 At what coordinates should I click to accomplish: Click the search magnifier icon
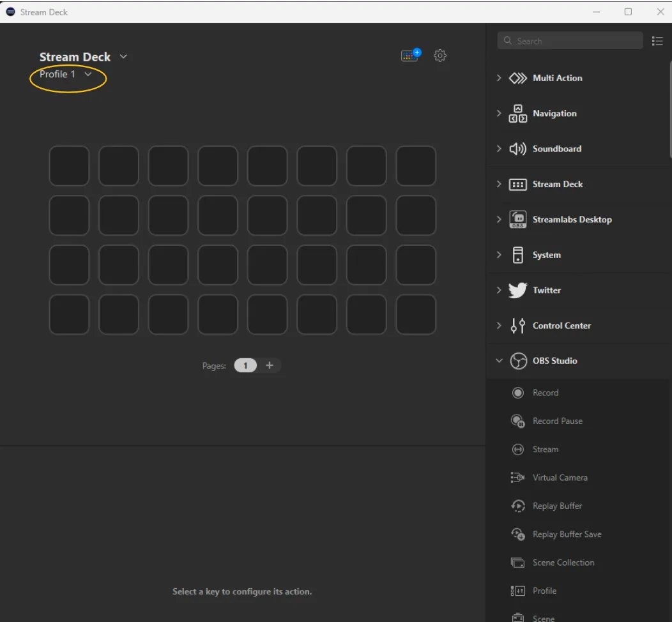(507, 41)
